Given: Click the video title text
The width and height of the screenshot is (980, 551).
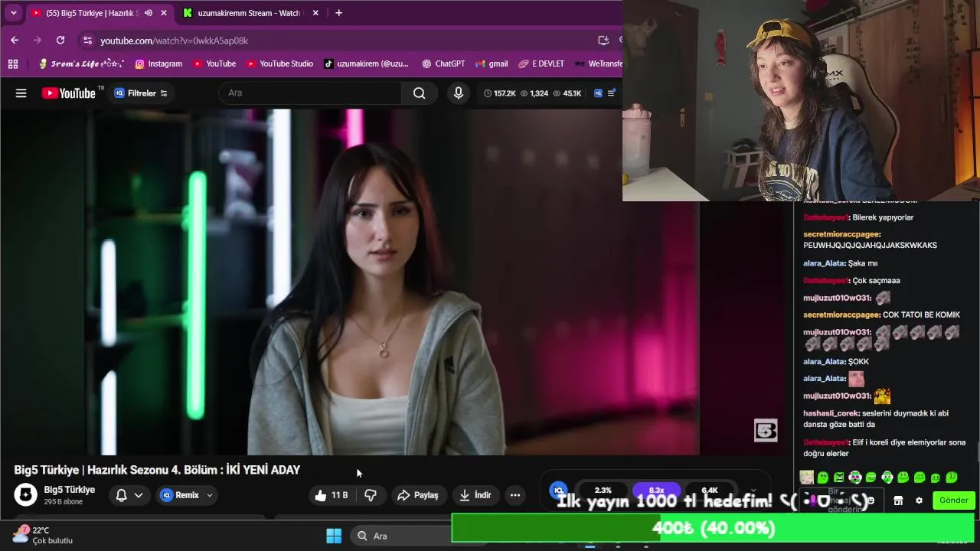Looking at the screenshot, I should click(x=157, y=470).
